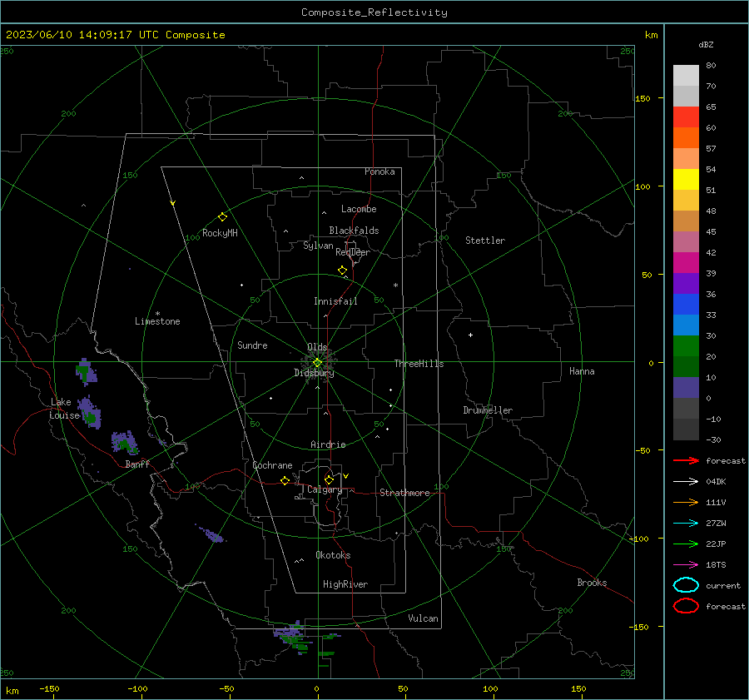749x700 pixels.
Task: Click the 04DK legend label
Action: pos(716,481)
